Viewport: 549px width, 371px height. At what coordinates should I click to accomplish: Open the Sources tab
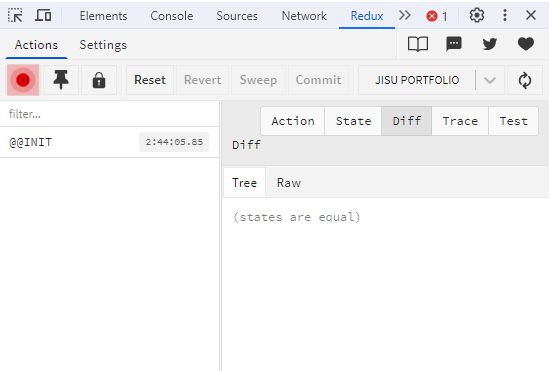[x=237, y=16]
